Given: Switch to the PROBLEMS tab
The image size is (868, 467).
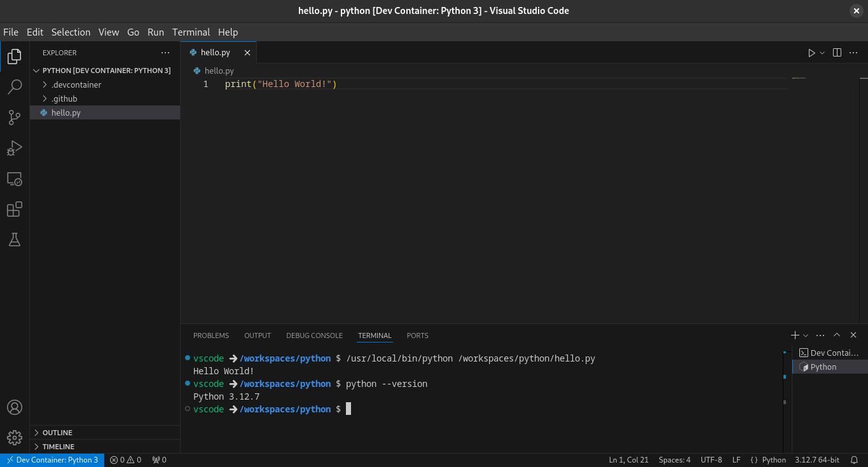Looking at the screenshot, I should pyautogui.click(x=210, y=335).
